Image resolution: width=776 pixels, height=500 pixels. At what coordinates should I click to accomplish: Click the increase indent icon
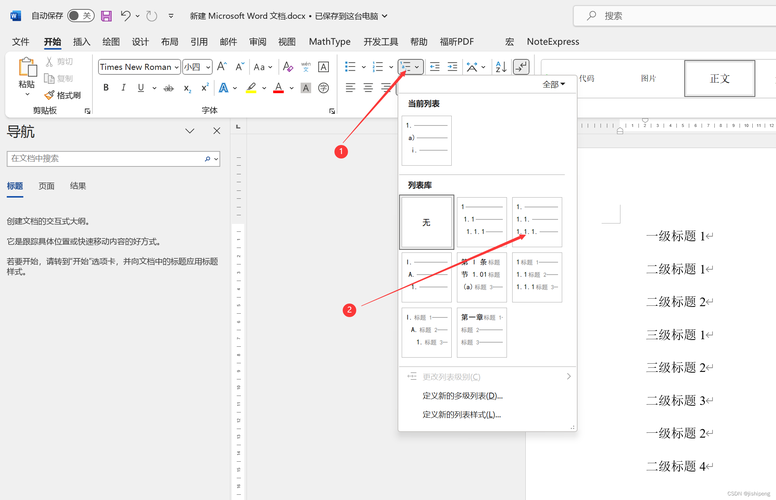[x=452, y=67]
